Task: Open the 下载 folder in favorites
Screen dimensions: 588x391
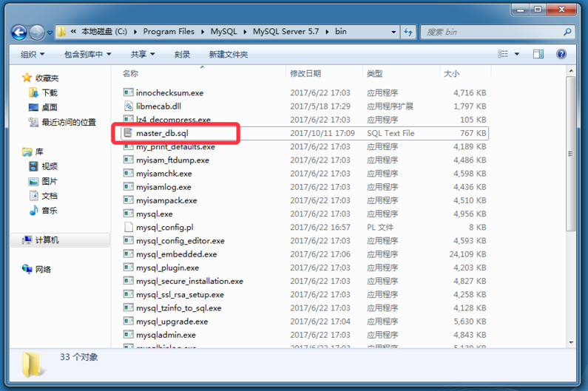Action: pyautogui.click(x=49, y=93)
